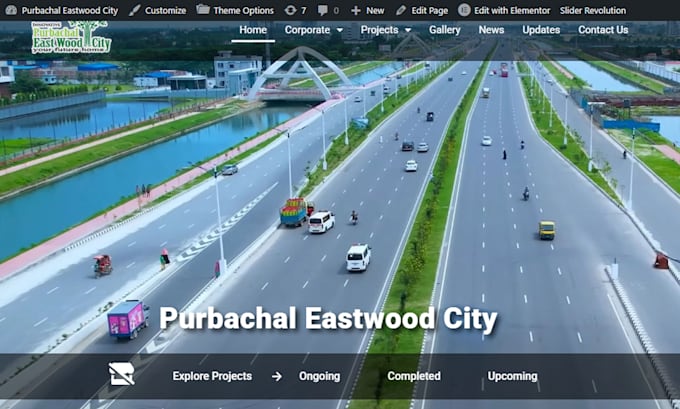
Task: Go to the Home nav tab
Action: tap(253, 30)
